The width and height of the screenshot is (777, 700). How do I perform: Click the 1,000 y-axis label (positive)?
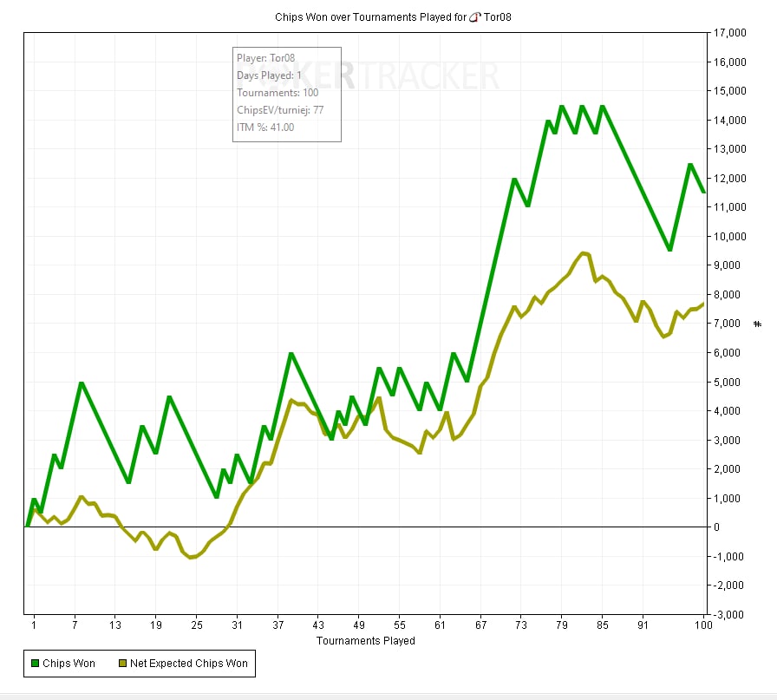point(727,498)
